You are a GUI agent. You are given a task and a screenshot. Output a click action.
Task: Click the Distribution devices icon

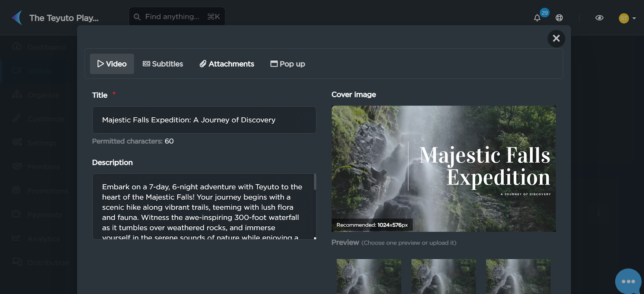point(17,262)
